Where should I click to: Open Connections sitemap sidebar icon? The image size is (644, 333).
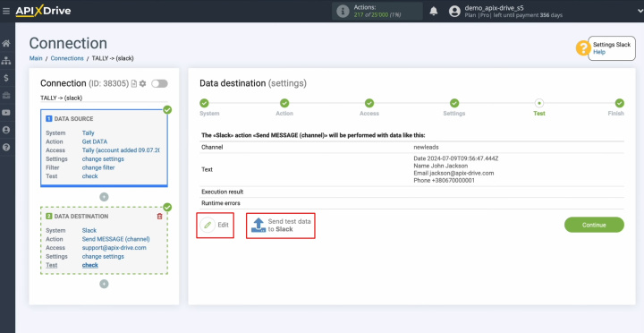tap(6, 61)
